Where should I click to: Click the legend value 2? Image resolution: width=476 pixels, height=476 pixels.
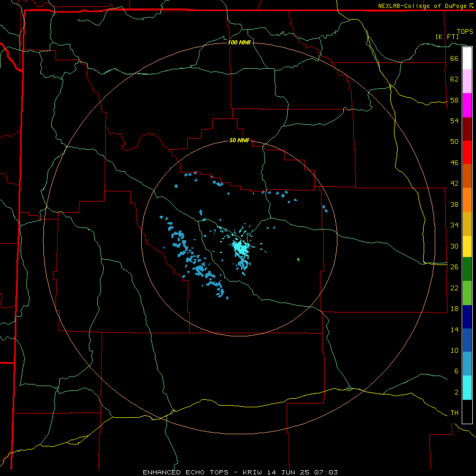(x=456, y=392)
